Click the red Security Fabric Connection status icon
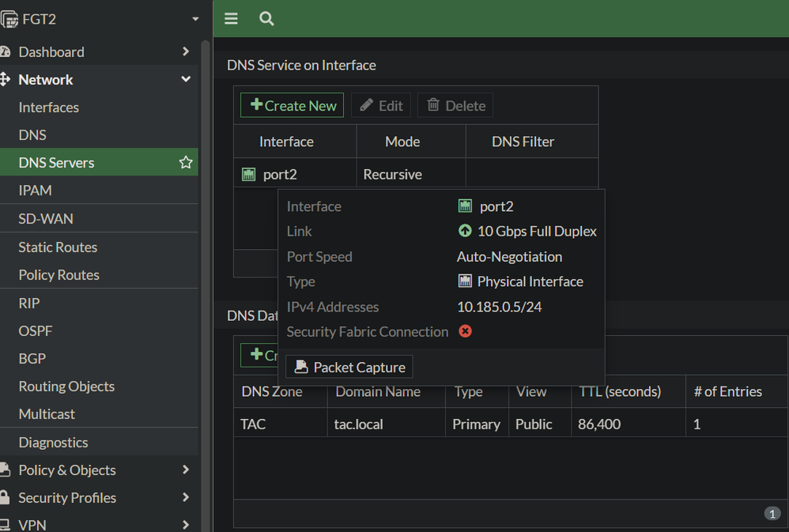 [465, 331]
